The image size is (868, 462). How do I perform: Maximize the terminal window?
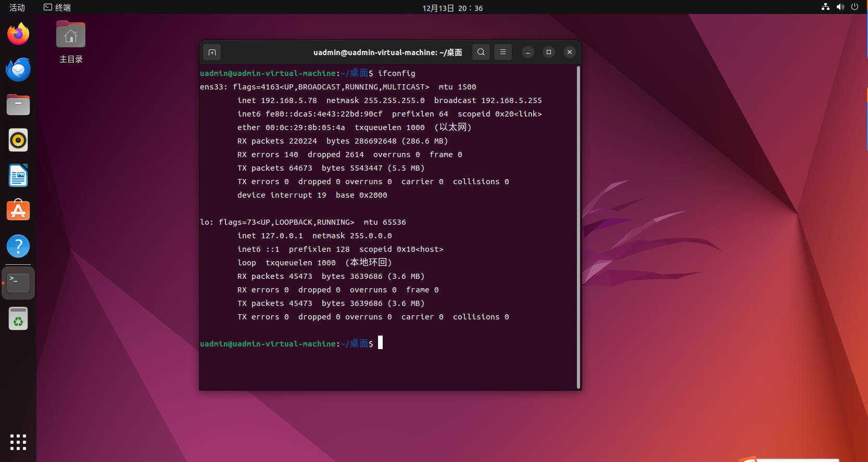(x=548, y=52)
